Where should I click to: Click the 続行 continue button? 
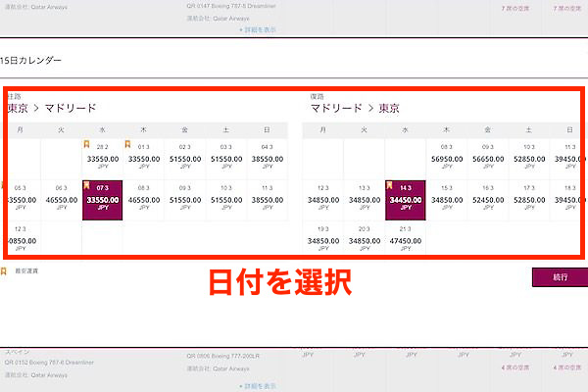(560, 277)
